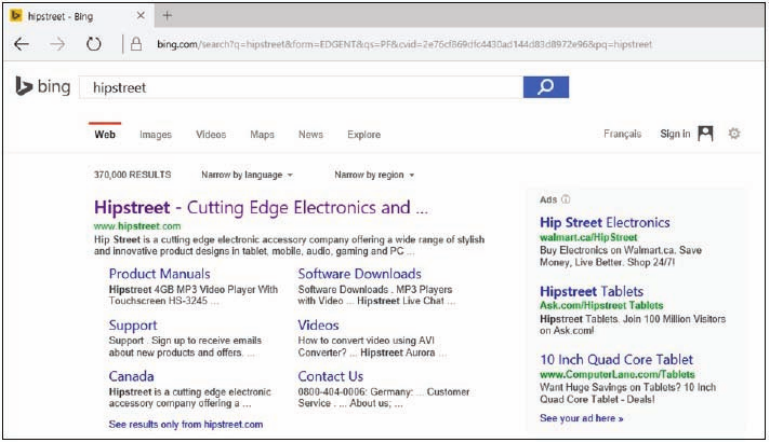Click the Bing favicon on the tab
This screenshot has height=442, width=769.
coord(16,16)
